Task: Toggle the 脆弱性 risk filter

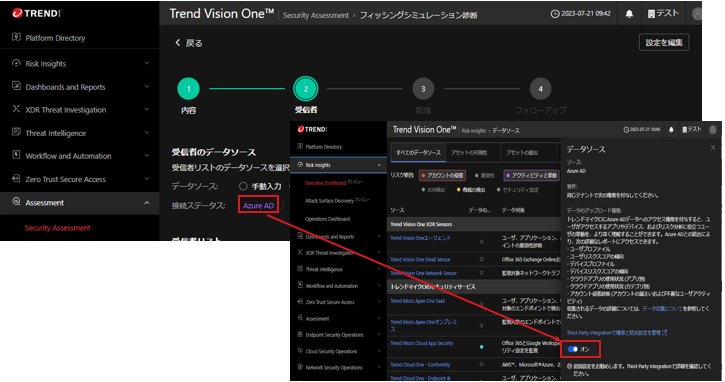Action: coord(485,175)
